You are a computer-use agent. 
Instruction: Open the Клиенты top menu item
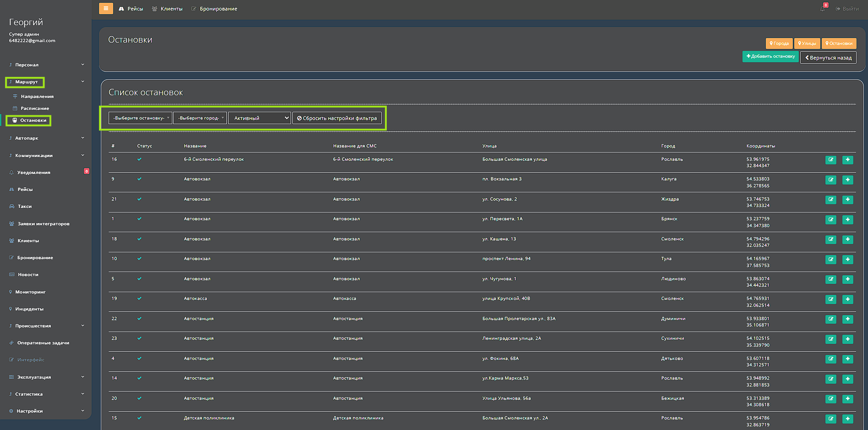click(171, 9)
